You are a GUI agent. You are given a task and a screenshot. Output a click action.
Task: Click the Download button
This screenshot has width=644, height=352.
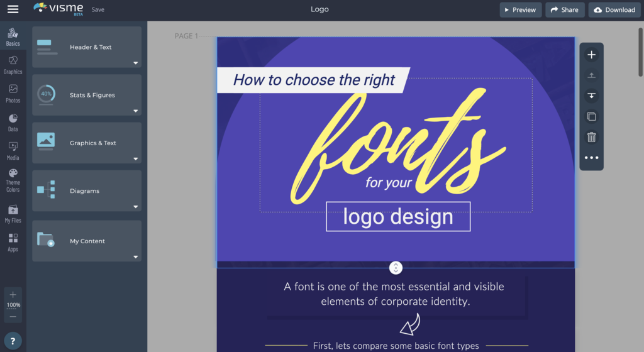pos(614,10)
